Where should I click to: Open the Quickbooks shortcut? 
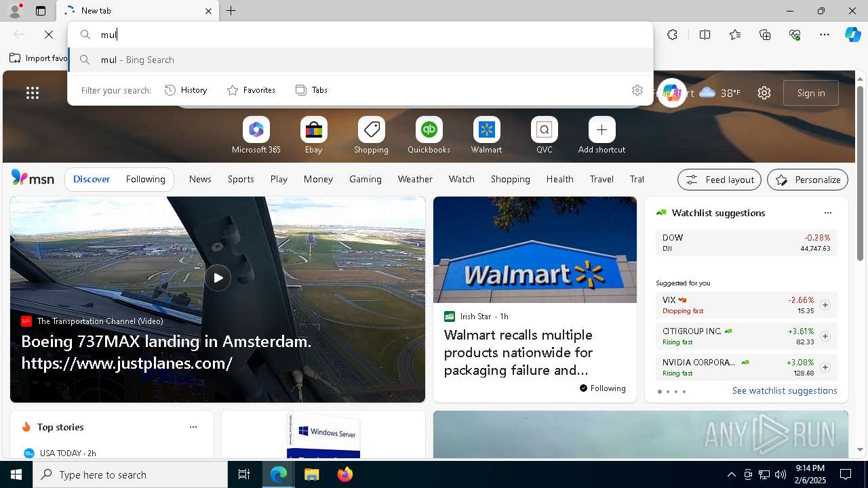pyautogui.click(x=429, y=136)
